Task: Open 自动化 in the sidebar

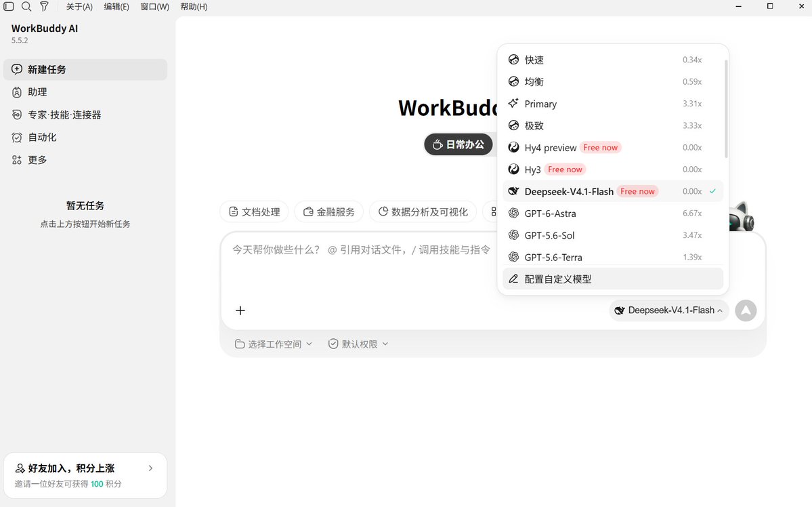Action: (85, 138)
